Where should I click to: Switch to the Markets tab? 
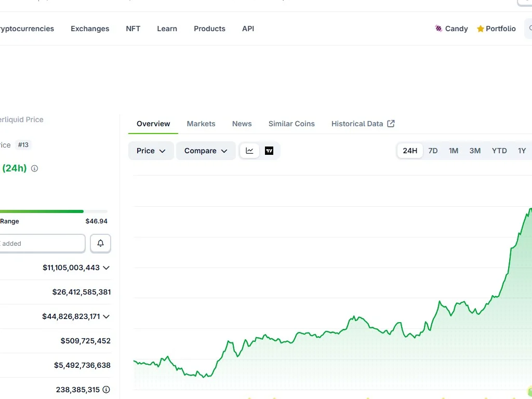201,124
